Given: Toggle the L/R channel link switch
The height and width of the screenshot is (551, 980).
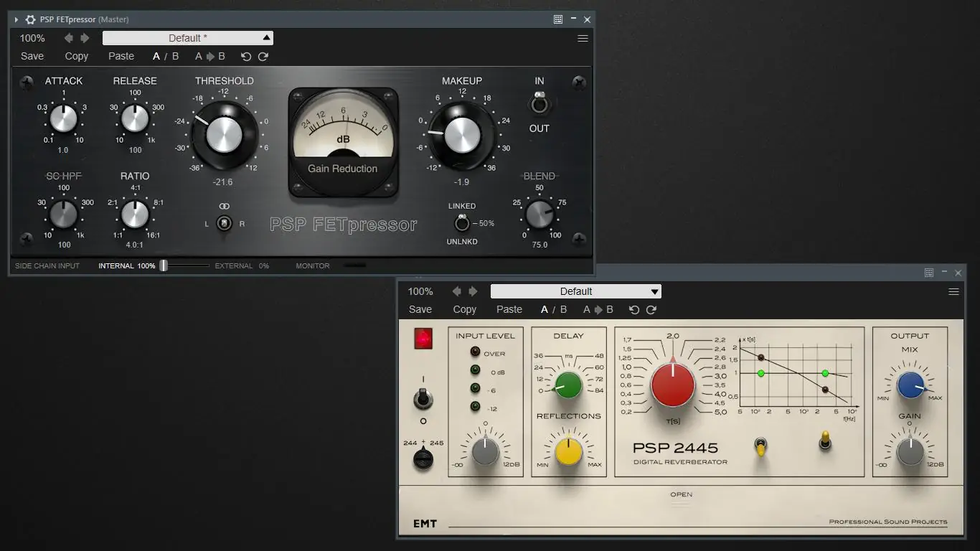Looking at the screenshot, I should pos(225,224).
